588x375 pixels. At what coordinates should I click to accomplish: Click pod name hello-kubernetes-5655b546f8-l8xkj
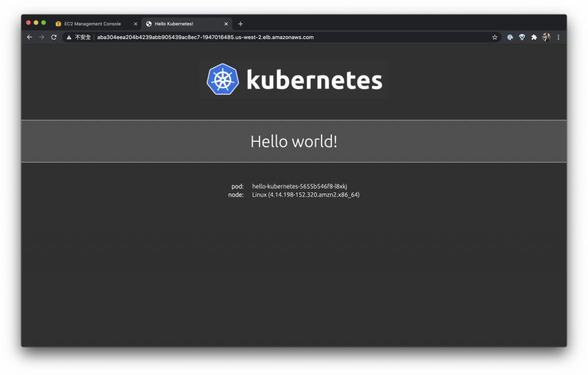pos(299,187)
